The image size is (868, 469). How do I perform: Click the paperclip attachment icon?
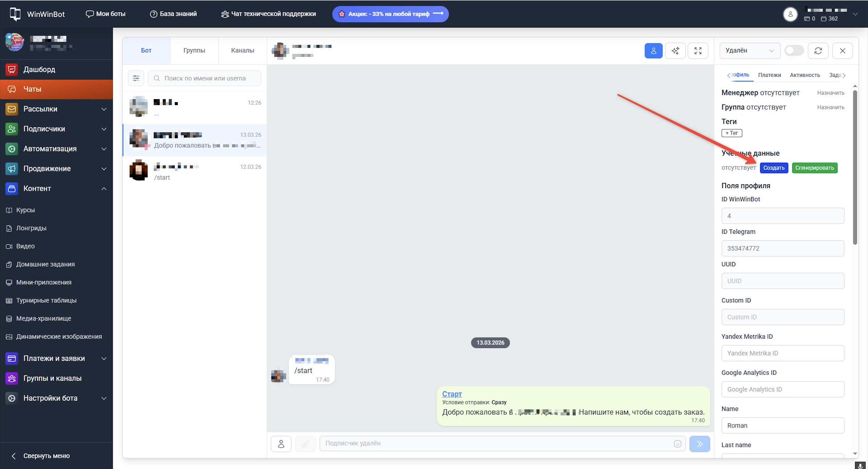point(305,444)
